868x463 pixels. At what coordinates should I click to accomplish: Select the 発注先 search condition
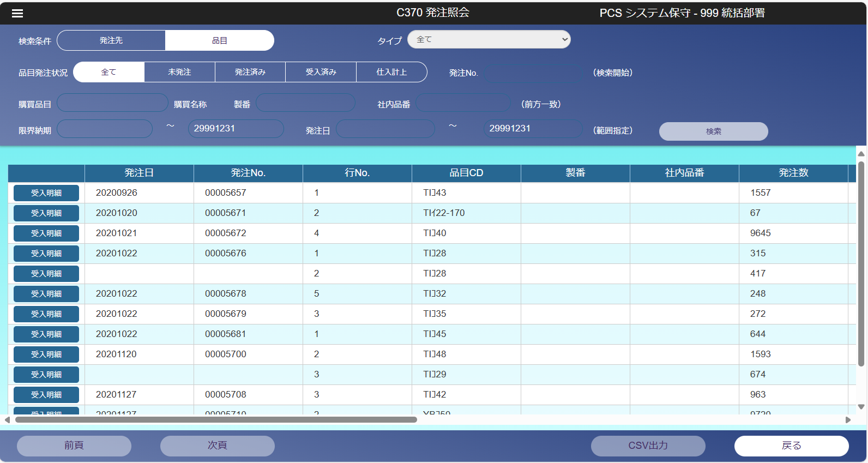[111, 40]
